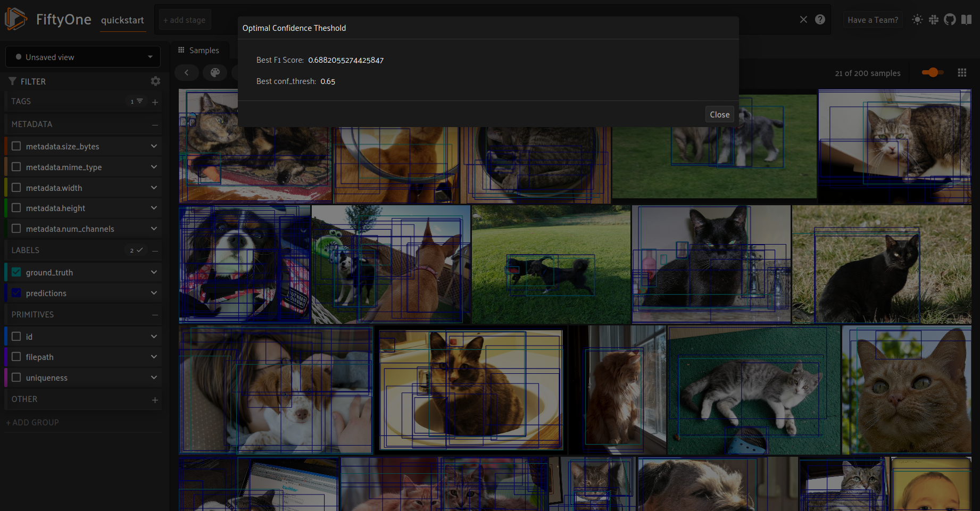Viewport: 980px width, 511px height.
Task: Clear the view bar with X icon
Action: coord(803,20)
